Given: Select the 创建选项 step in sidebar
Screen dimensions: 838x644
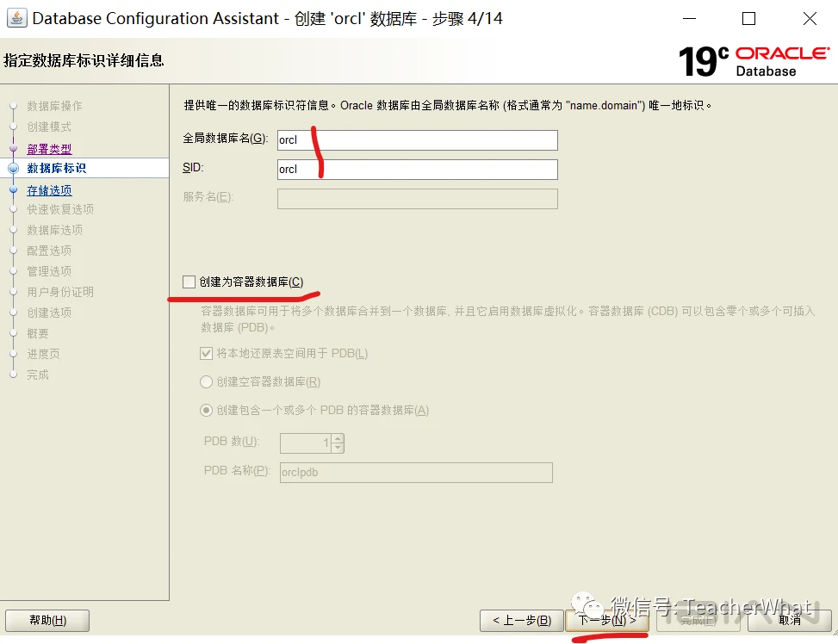Looking at the screenshot, I should pos(49,313).
